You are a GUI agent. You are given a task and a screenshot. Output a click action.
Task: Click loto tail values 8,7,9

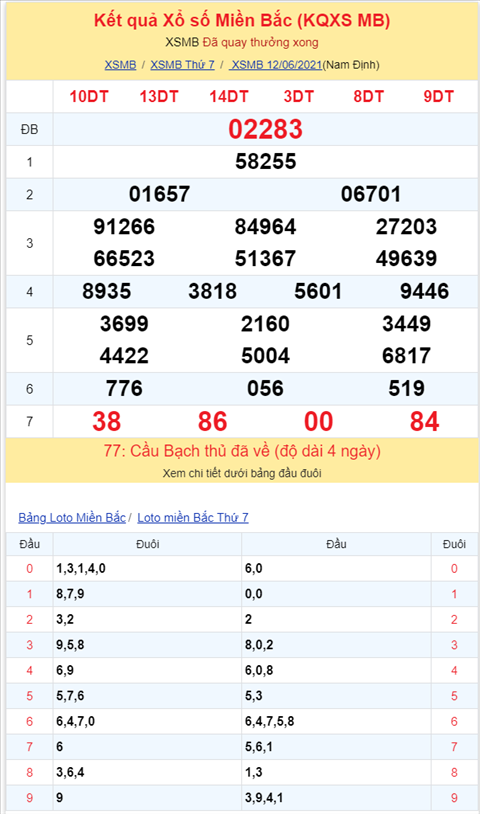70,594
